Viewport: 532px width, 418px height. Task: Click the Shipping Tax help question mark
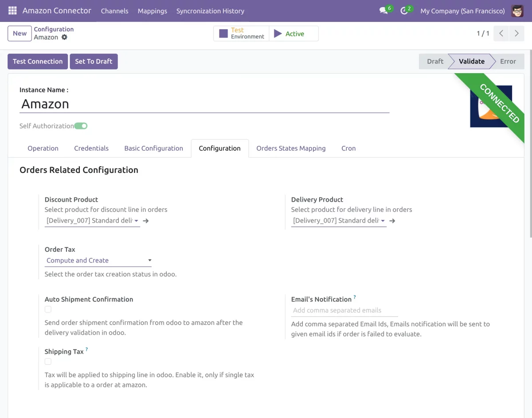click(87, 350)
